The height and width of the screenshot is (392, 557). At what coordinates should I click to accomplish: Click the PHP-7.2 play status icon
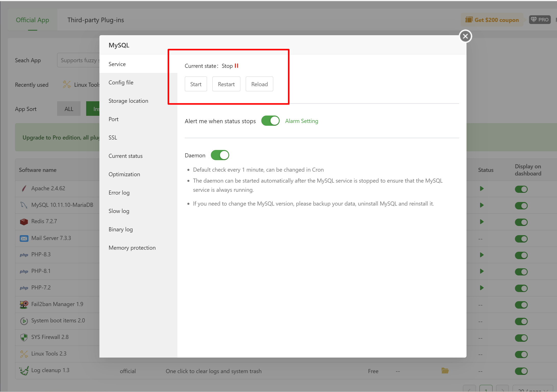482,288
